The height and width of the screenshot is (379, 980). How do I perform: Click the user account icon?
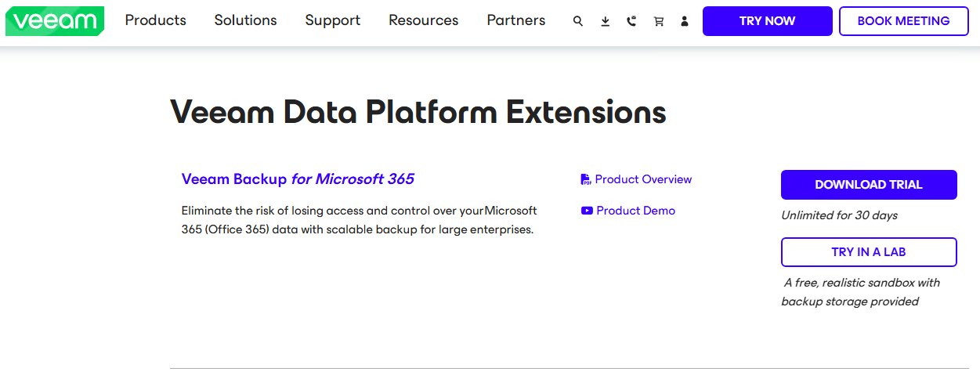tap(685, 21)
